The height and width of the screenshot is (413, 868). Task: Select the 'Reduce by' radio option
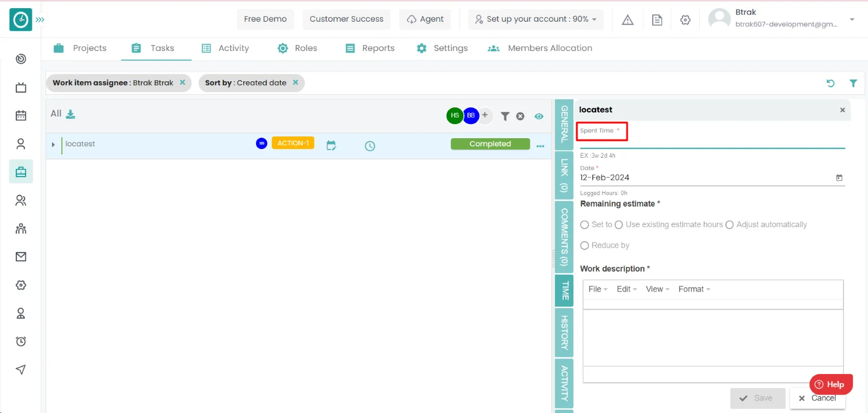point(585,246)
